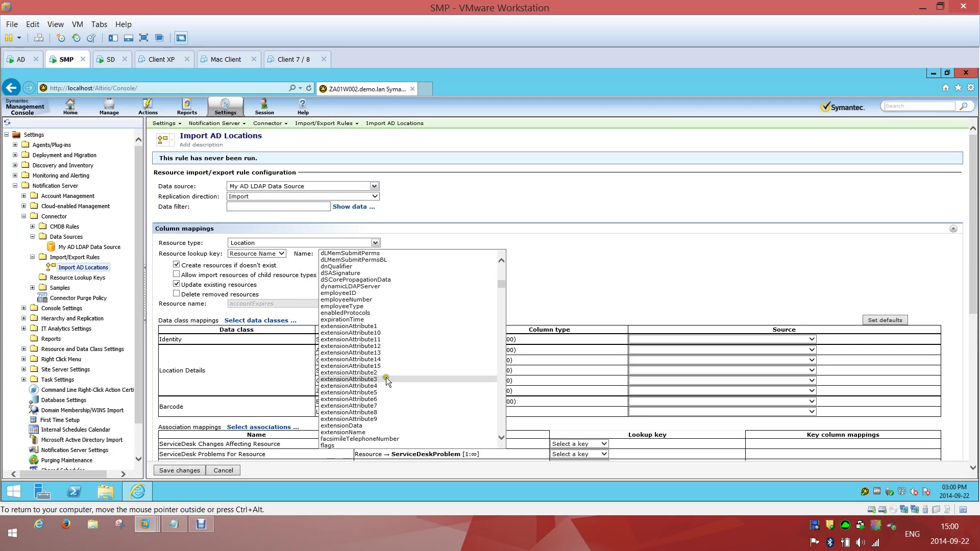Open browser favorites star
This screenshot has height=551, width=980.
tap(958, 88)
